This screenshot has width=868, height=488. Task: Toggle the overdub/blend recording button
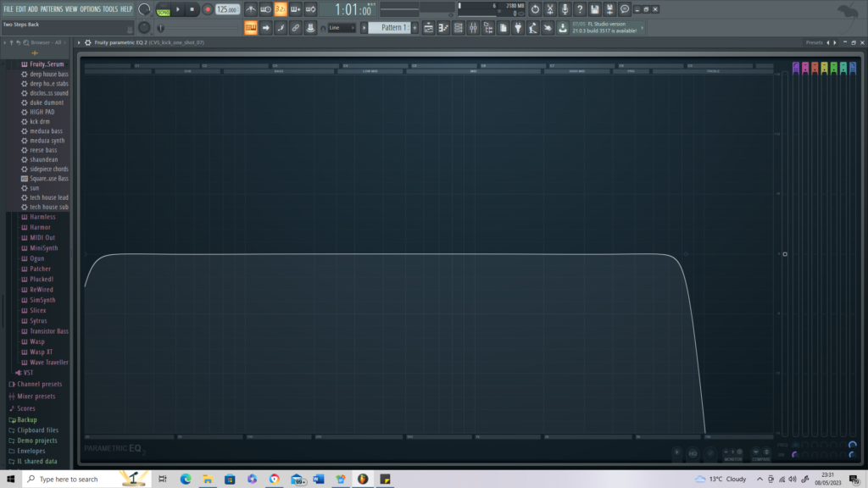[x=296, y=8]
